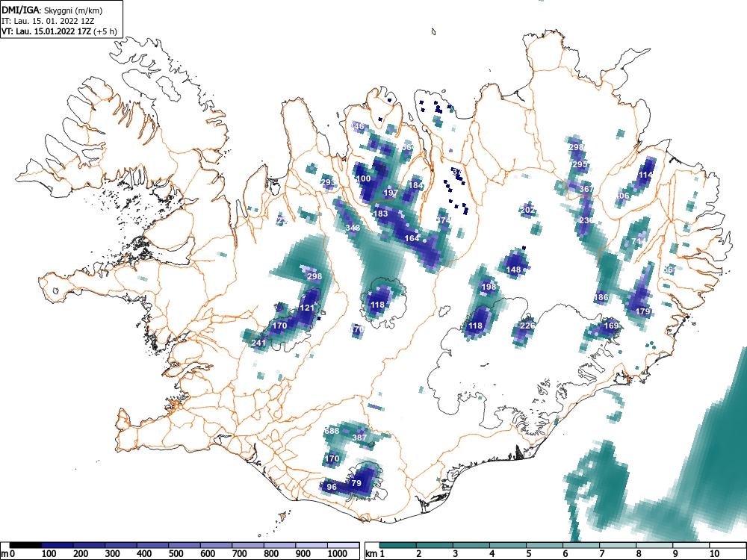747x560 pixels.
Task: Click the visibility value '714' on the map
Action: pos(639,241)
